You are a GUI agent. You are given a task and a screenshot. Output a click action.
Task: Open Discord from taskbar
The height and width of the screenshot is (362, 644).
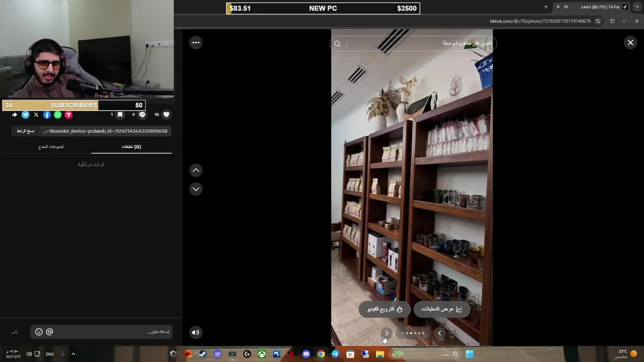tap(306, 354)
